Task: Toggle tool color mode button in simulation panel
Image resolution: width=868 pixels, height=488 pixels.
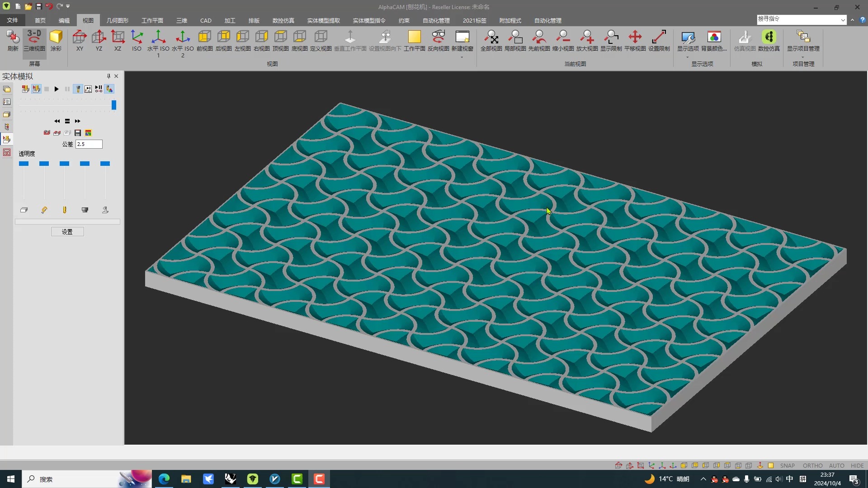Action: pos(109,89)
